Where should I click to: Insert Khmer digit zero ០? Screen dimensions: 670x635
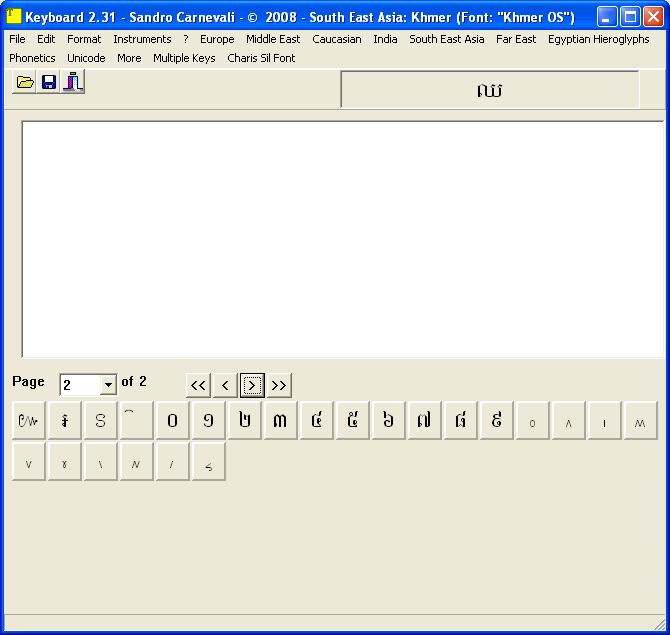tap(172, 420)
